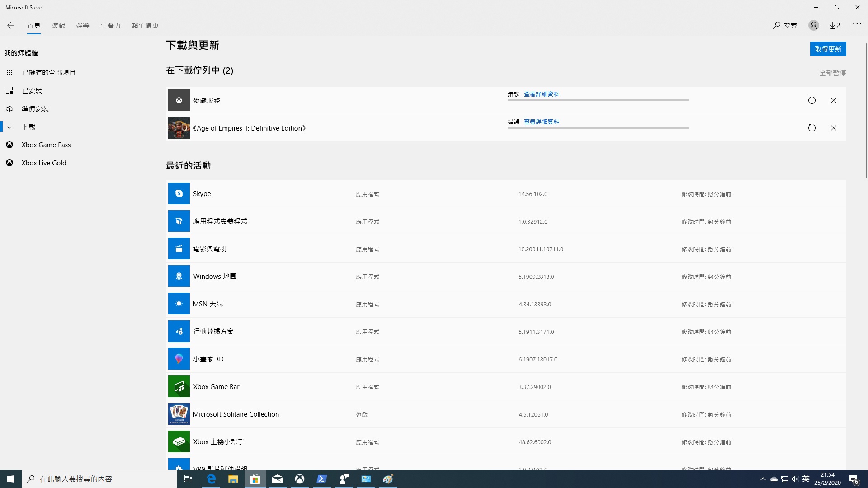Click 全部暫停 to pause all downloads
The height and width of the screenshot is (488, 868).
coord(833,73)
